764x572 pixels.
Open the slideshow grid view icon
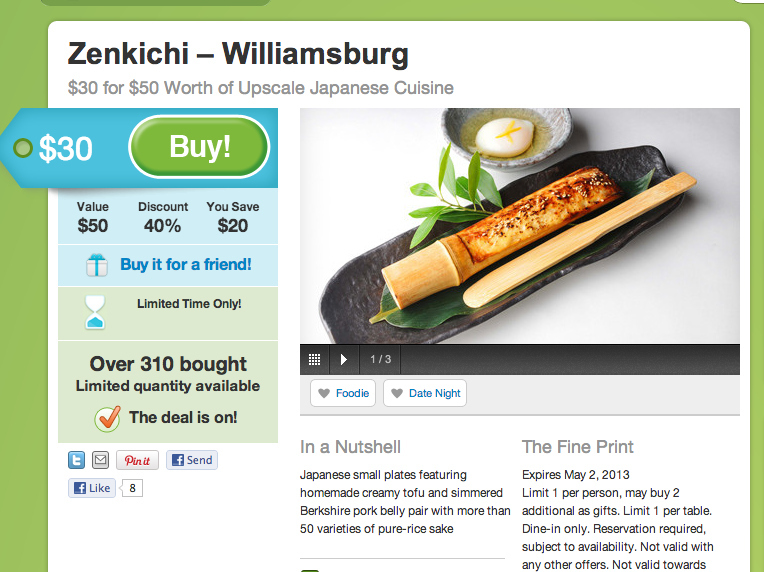click(315, 360)
